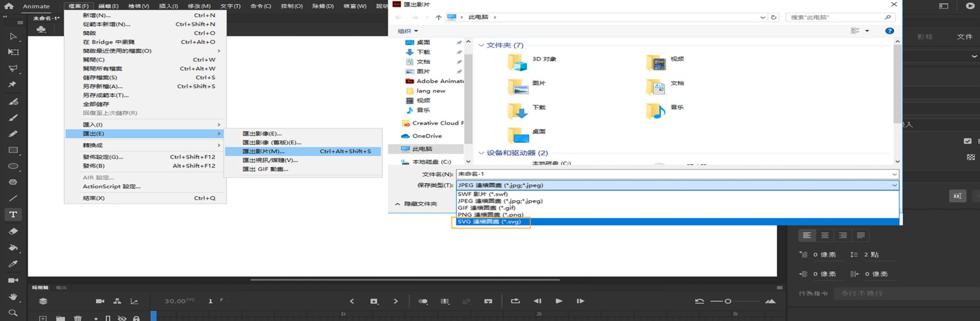
Task: Open the 編輯(E) menu
Action: (108, 6)
